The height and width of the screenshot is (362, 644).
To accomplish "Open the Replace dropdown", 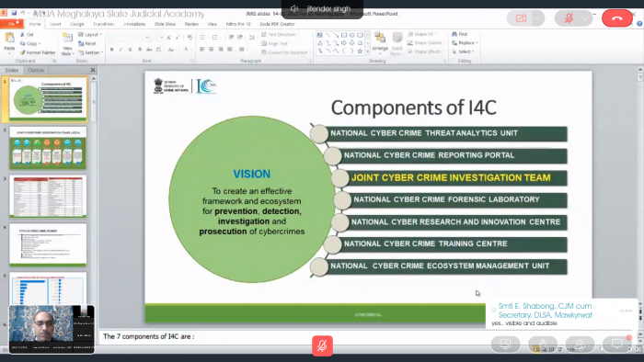I will click(465, 42).
